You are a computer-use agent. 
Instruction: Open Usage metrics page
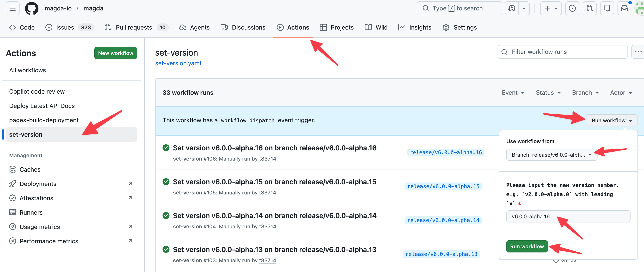71,227
